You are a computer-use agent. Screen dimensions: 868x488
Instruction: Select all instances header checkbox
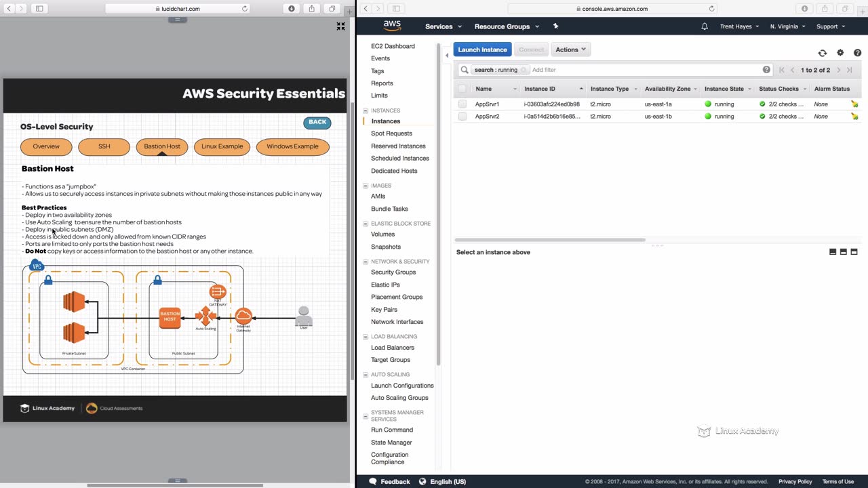[462, 89]
